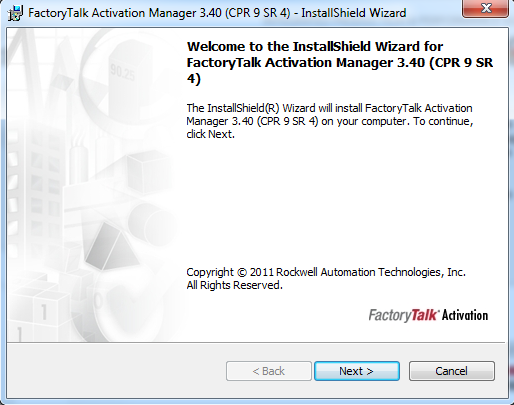Click the cube labeled 1 in banner
Viewport: 514px width, 405px height.
click(45, 312)
